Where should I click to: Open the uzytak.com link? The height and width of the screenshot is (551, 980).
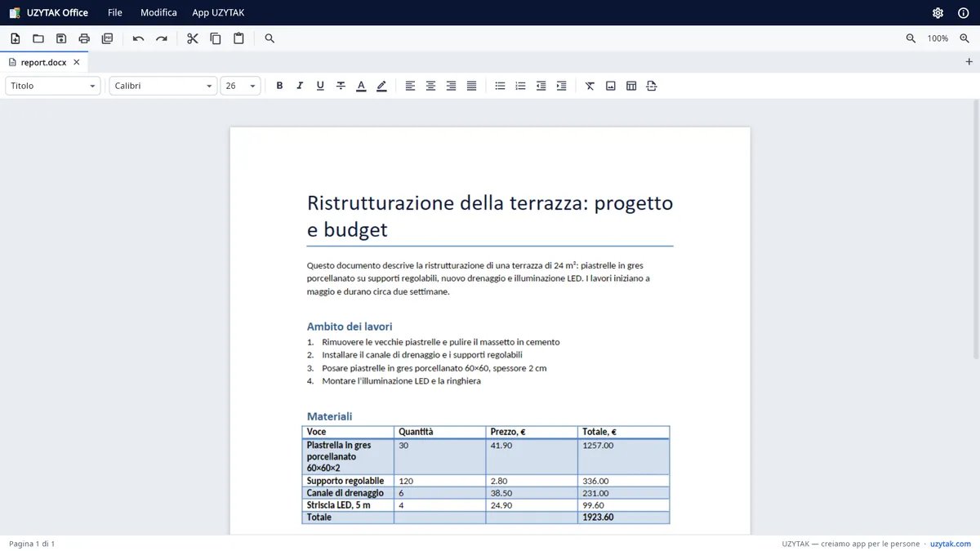pyautogui.click(x=951, y=544)
